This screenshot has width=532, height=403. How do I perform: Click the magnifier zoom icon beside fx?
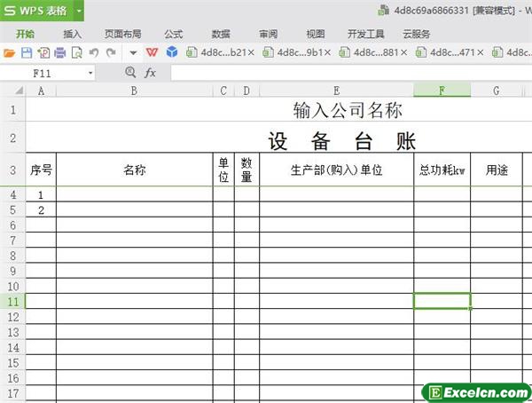(x=130, y=72)
